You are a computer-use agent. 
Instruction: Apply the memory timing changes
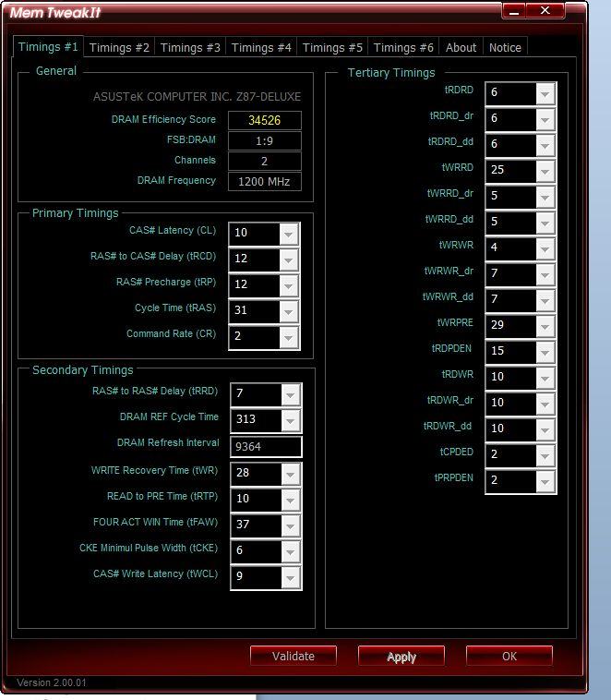coord(401,656)
